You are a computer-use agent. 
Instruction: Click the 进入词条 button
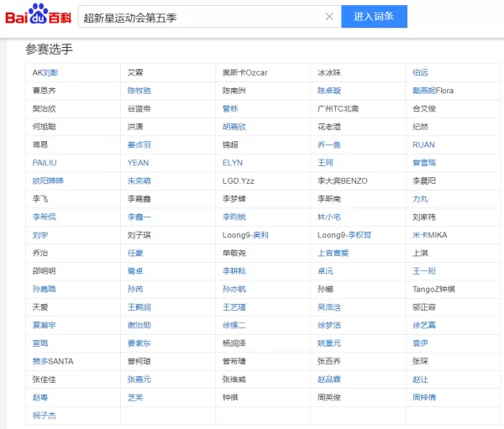pyautogui.click(x=374, y=17)
